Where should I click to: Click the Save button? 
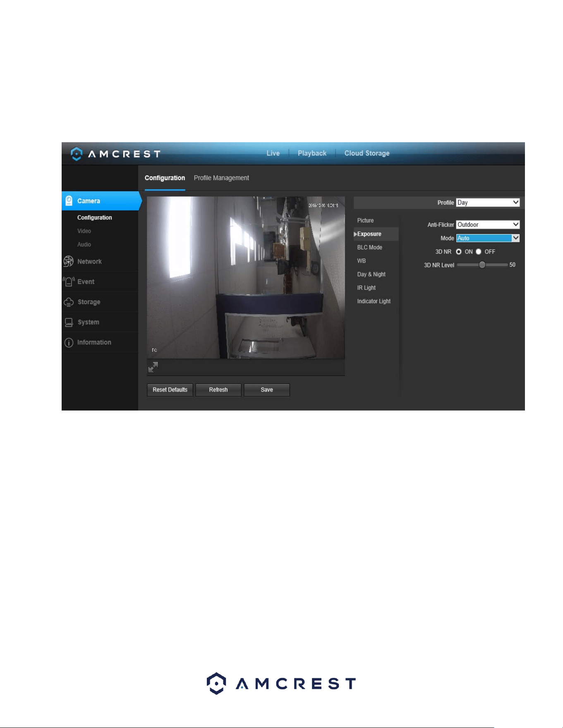[267, 390]
